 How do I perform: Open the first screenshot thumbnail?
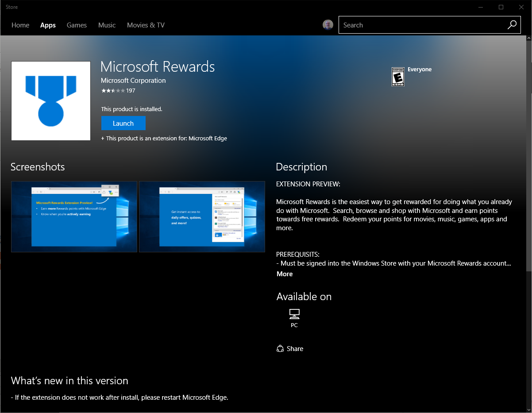point(73,216)
